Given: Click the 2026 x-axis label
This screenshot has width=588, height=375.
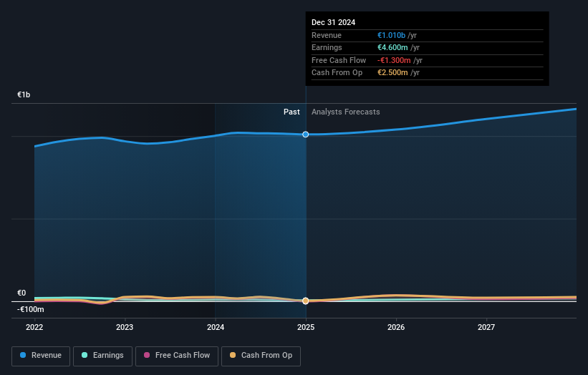Looking at the screenshot, I should [396, 328].
